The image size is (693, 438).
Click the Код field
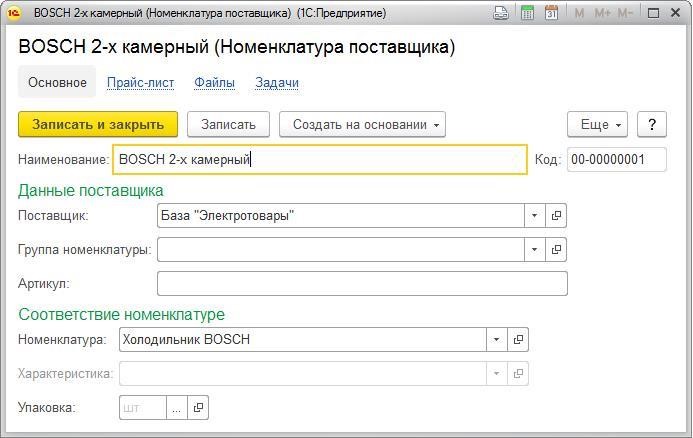pos(617,159)
